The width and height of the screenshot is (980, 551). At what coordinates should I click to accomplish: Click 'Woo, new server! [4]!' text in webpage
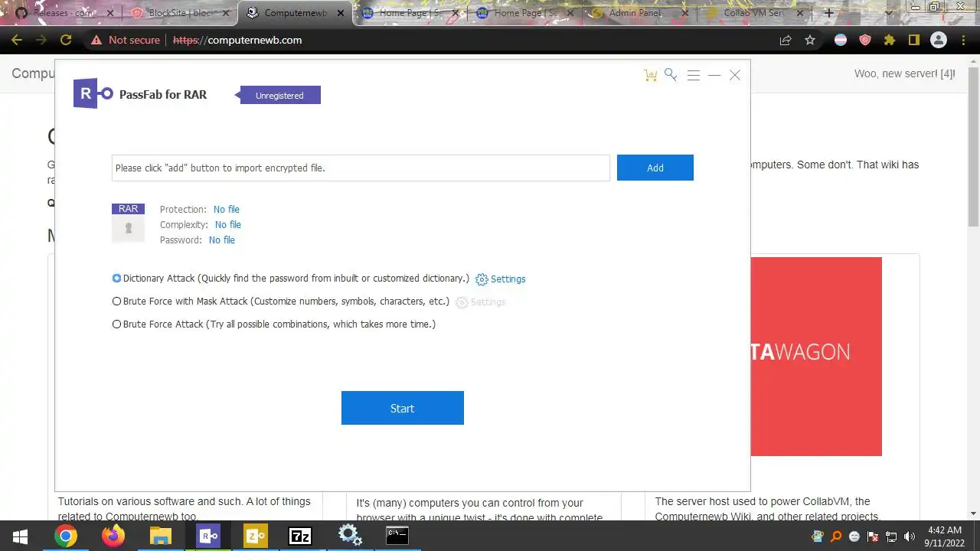click(x=905, y=73)
